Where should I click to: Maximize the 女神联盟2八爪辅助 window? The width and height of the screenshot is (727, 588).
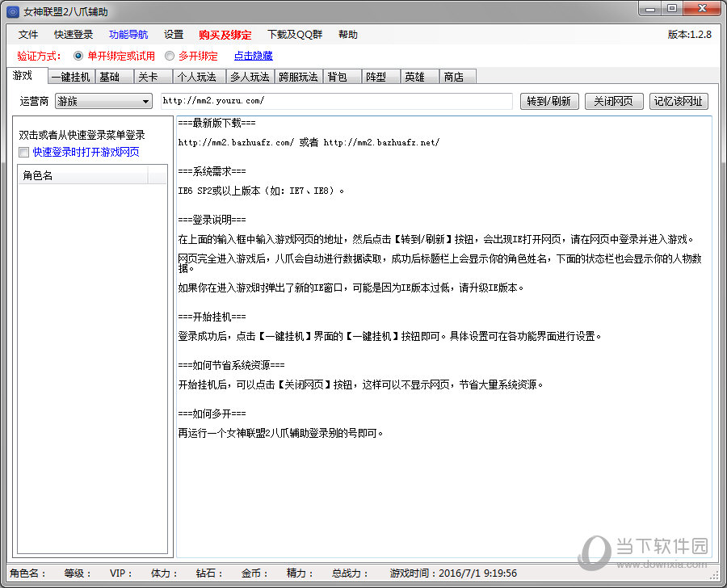(x=672, y=9)
